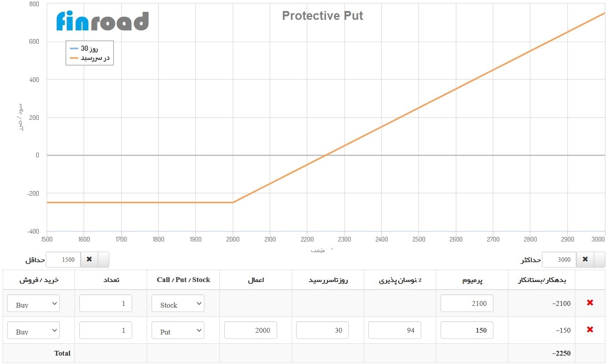The width and height of the screenshot is (608, 364).
Task: Open Buy/Sell dropdown in the Stock row
Action: tap(33, 304)
